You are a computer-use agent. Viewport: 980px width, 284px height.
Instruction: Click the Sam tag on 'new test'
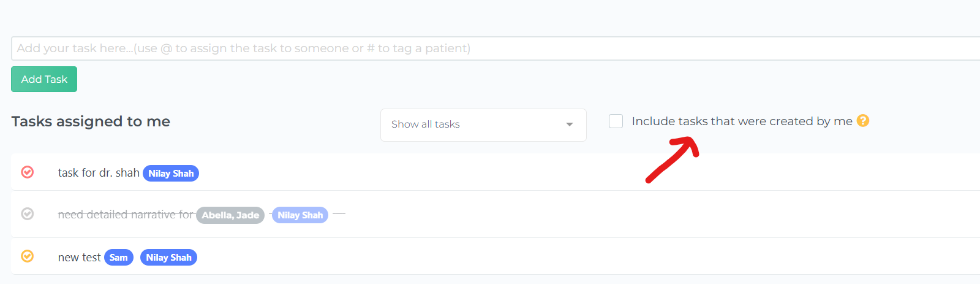[119, 258]
